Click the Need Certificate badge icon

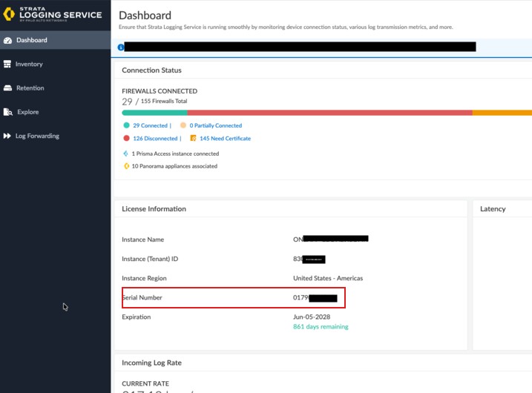point(193,139)
